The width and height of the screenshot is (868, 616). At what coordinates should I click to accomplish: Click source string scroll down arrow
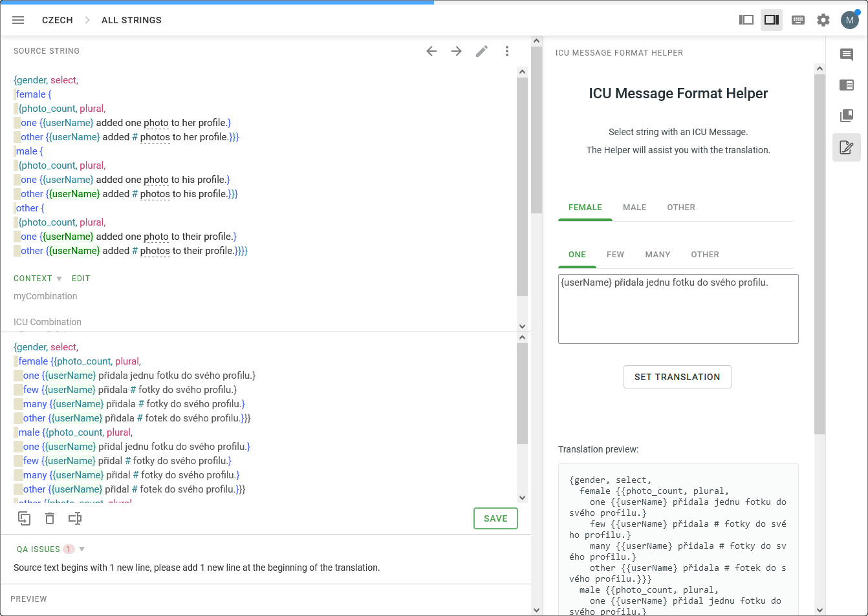[523, 326]
